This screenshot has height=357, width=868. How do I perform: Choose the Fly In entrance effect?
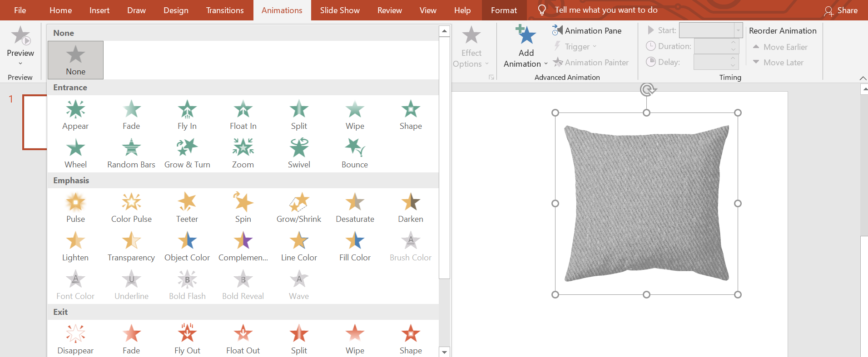(187, 115)
